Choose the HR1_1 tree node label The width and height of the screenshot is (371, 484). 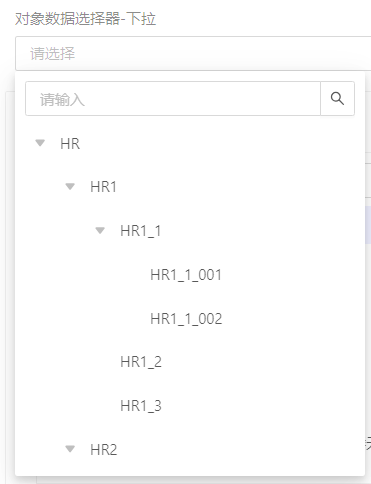click(141, 231)
